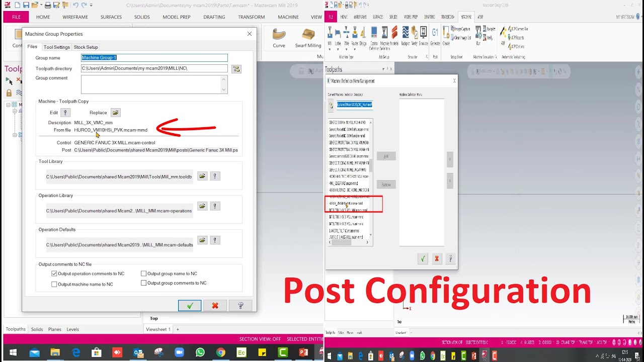644x362 pixels.
Task: Select Mill machine type in right window
Action: (x=330, y=36)
